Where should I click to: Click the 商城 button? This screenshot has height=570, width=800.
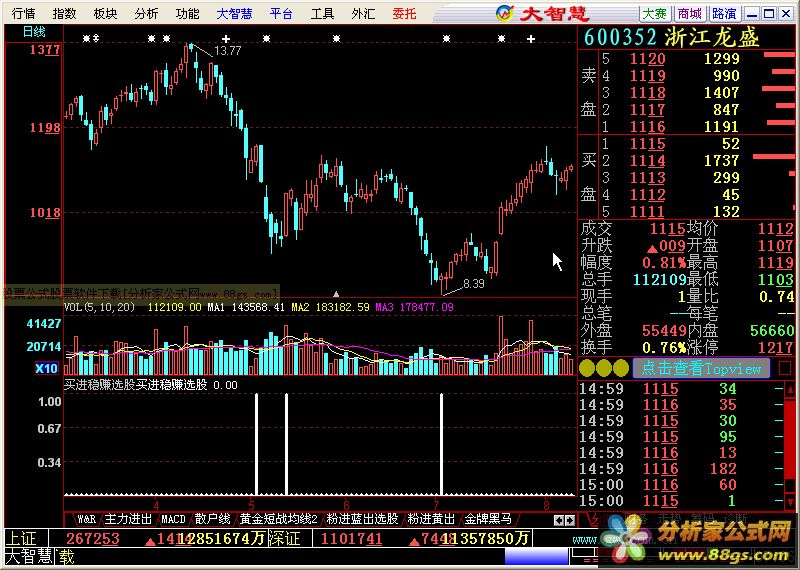pos(690,13)
